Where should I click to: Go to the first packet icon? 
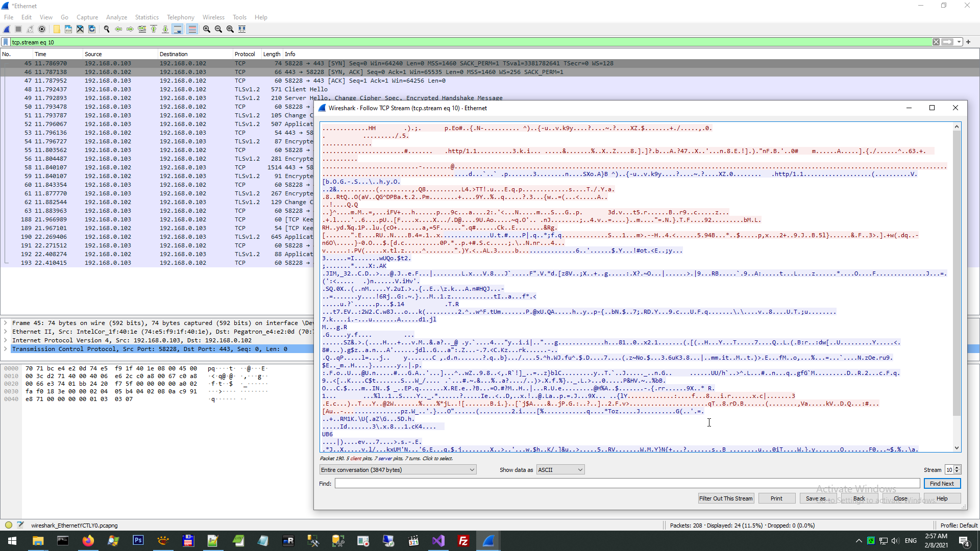(x=154, y=29)
